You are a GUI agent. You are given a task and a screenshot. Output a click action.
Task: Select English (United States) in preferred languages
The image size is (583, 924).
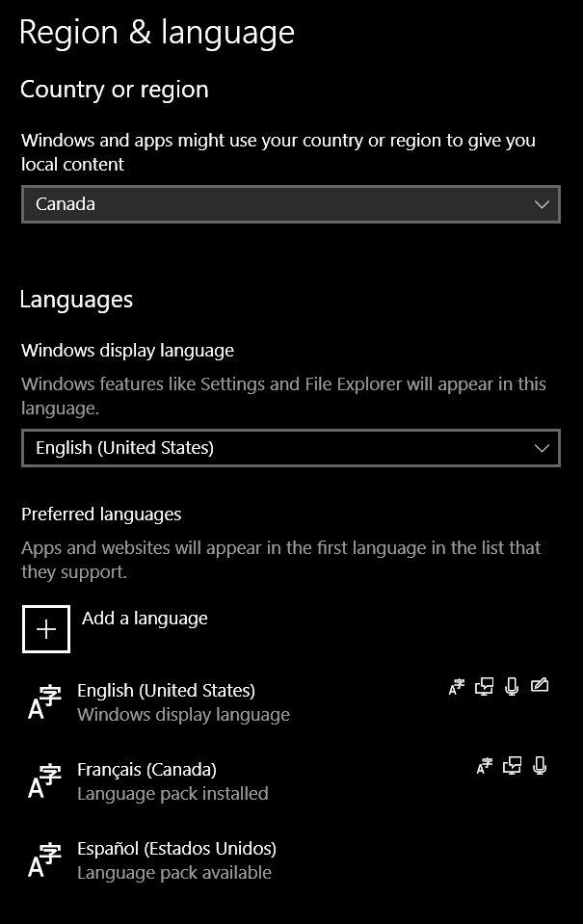[x=166, y=691]
